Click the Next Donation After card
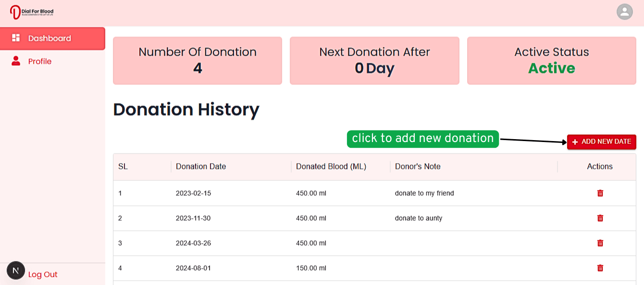The width and height of the screenshot is (644, 285). point(374,60)
